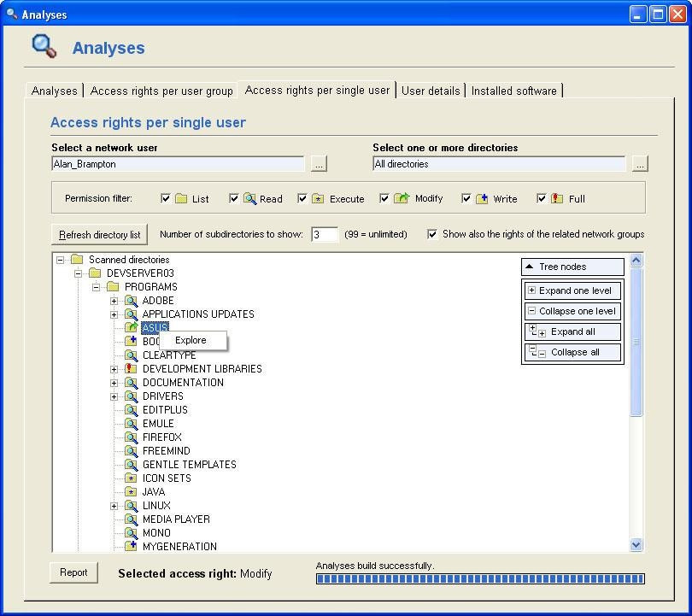The width and height of the screenshot is (692, 616).
Task: Click the Execute icon beside JAVA
Action: [x=131, y=492]
